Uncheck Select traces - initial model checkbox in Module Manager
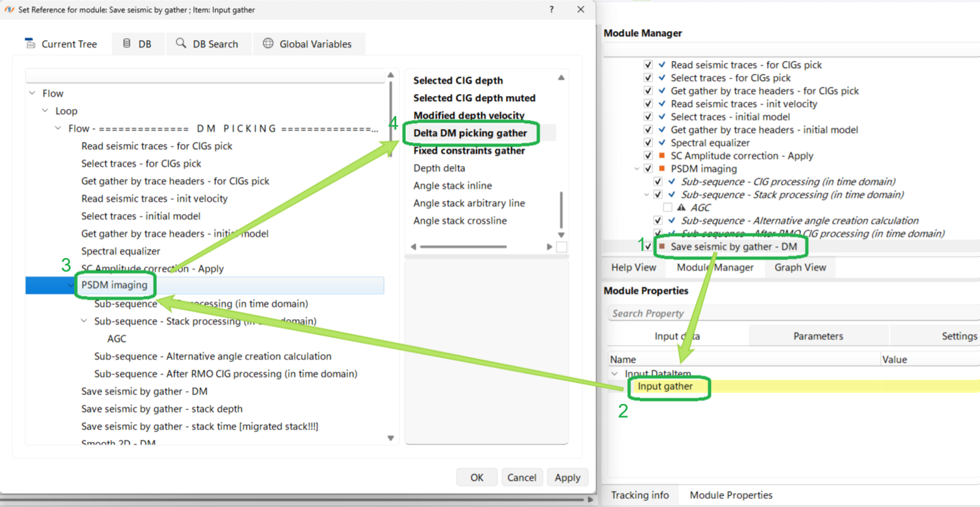The image size is (980, 507). 648,117
